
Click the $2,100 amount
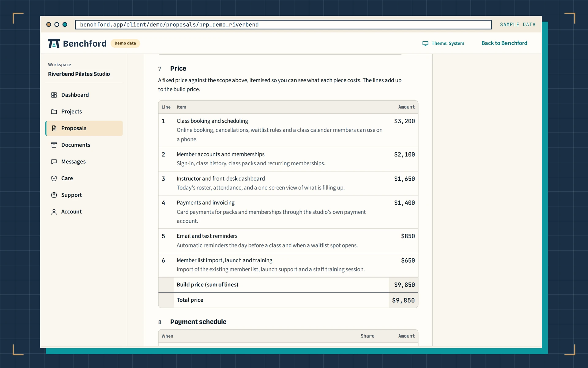point(404,155)
